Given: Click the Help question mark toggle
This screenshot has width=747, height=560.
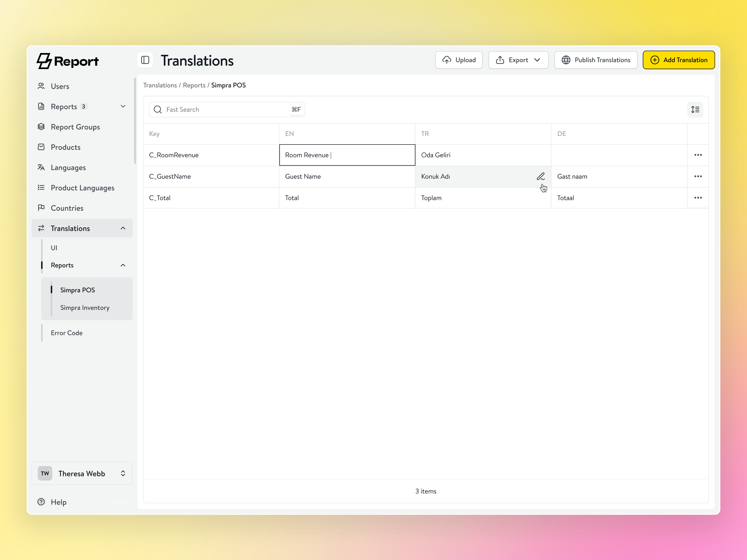Looking at the screenshot, I should coord(41,502).
